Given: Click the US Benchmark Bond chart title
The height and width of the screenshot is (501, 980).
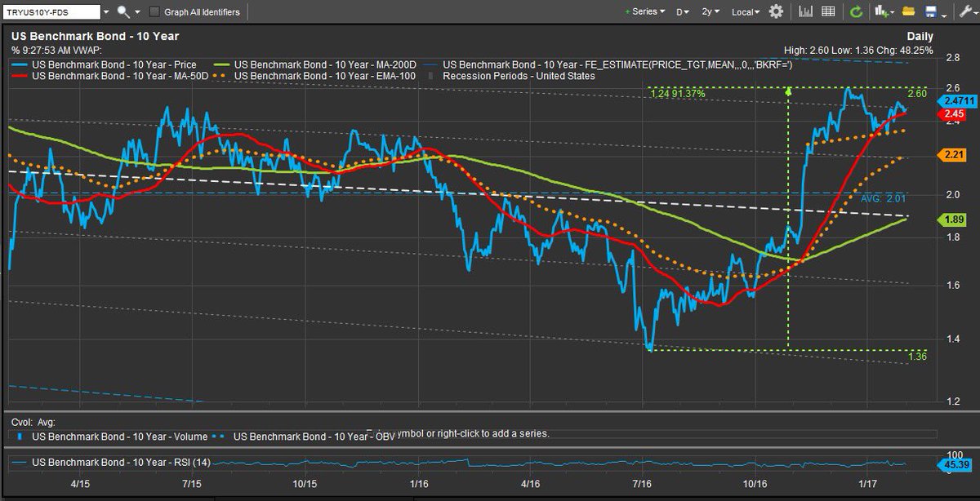Looking at the screenshot, I should point(95,36).
